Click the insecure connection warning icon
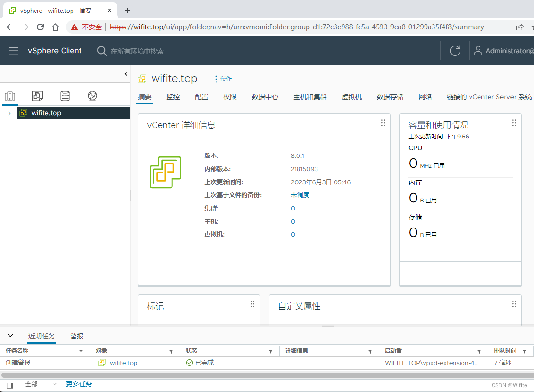The width and height of the screenshot is (534, 392). (74, 27)
